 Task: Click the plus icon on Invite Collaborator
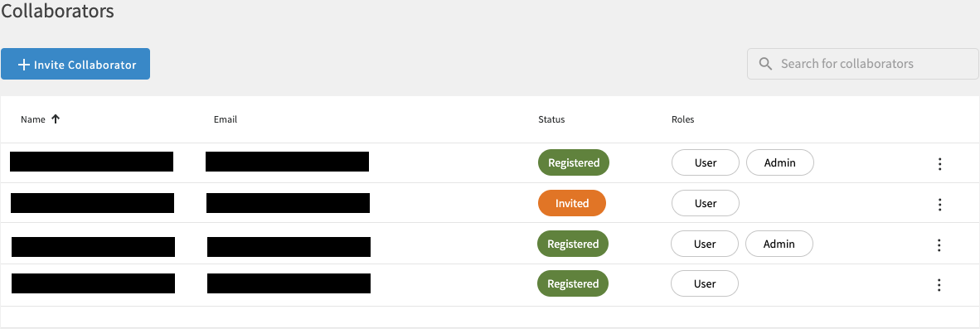(x=24, y=65)
